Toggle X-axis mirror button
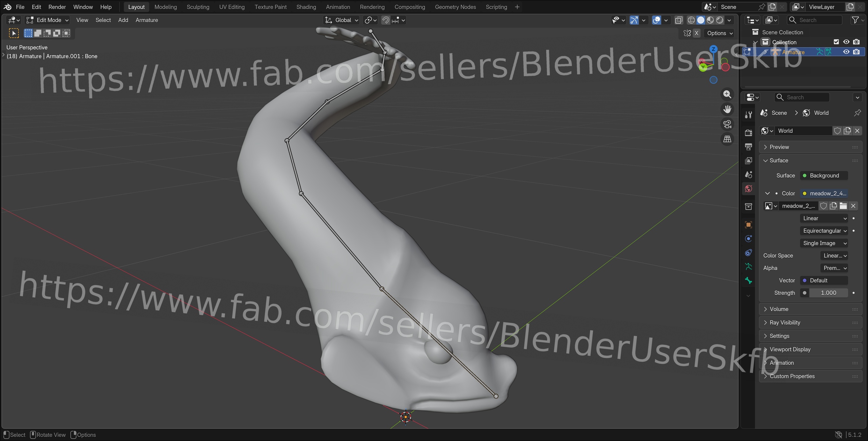Viewport: 868px width, 441px height. pos(696,33)
